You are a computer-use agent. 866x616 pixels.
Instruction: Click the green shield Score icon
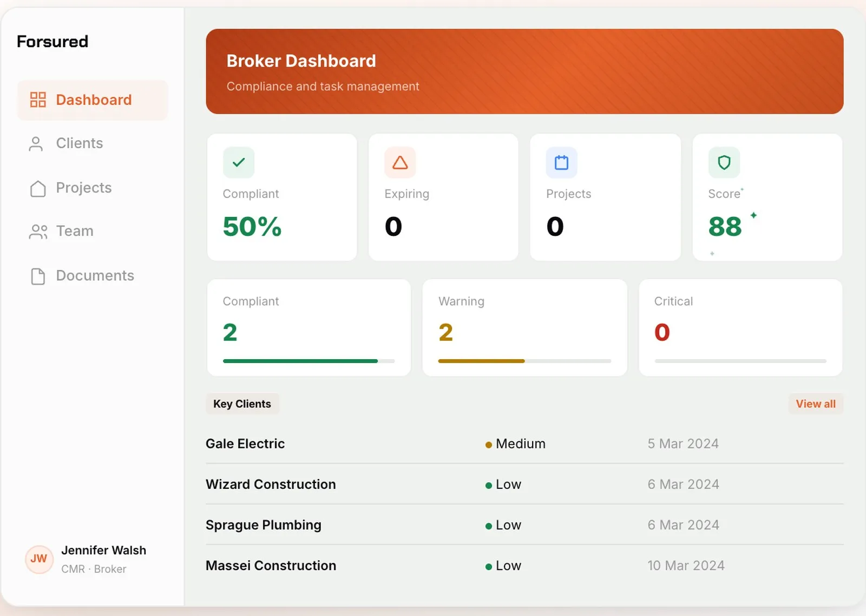724,162
